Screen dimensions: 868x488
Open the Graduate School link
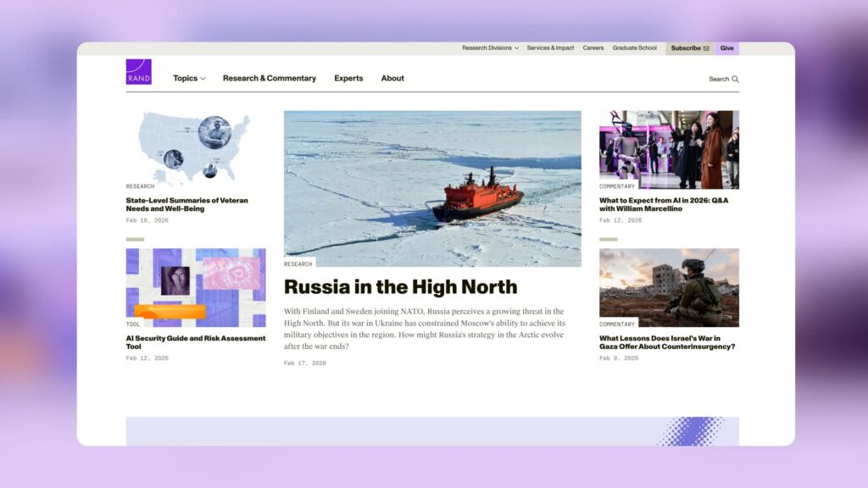[634, 48]
